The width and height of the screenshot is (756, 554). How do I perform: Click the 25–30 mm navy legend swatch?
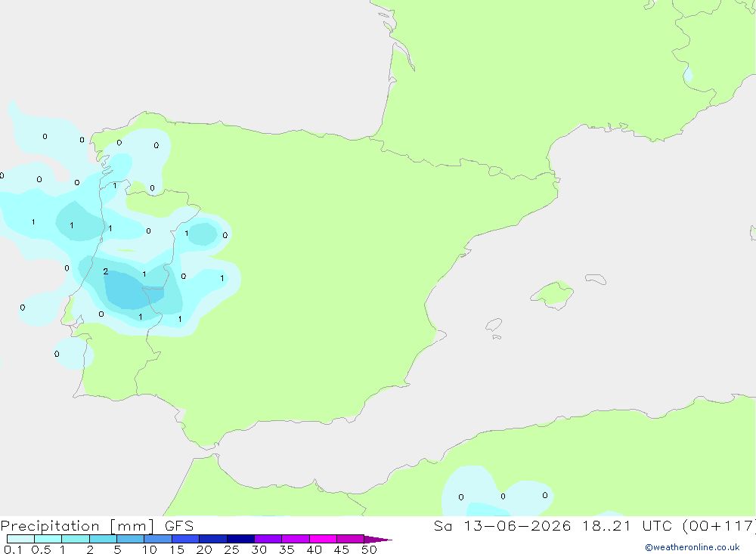(x=240, y=539)
